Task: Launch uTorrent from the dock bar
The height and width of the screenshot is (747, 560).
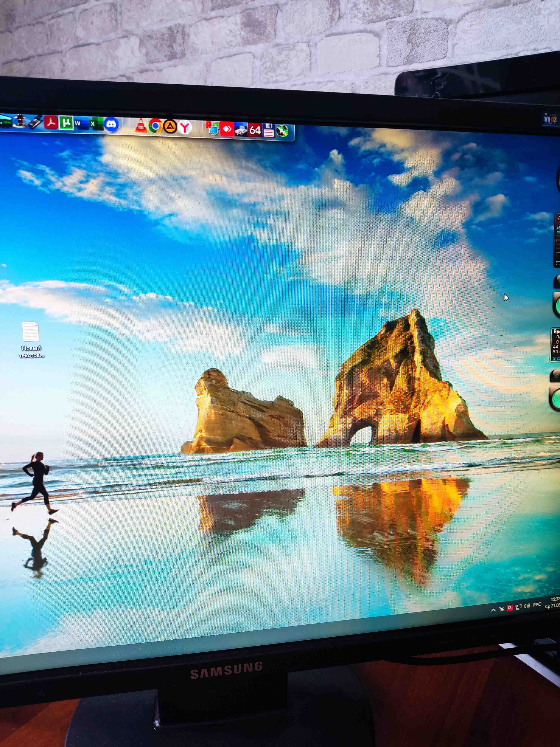Action: click(x=66, y=123)
